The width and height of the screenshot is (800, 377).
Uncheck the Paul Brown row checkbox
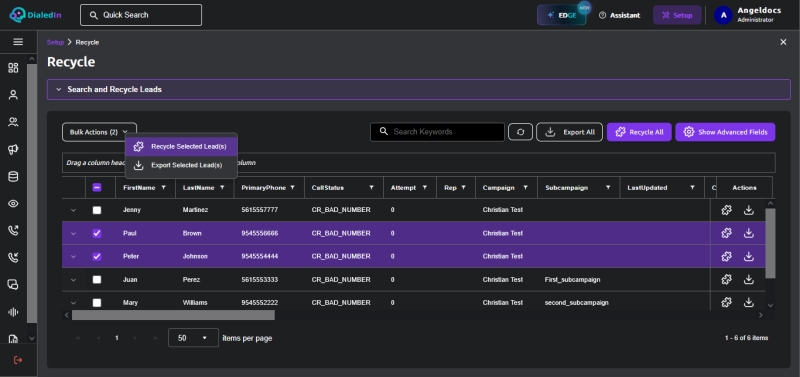pyautogui.click(x=97, y=233)
